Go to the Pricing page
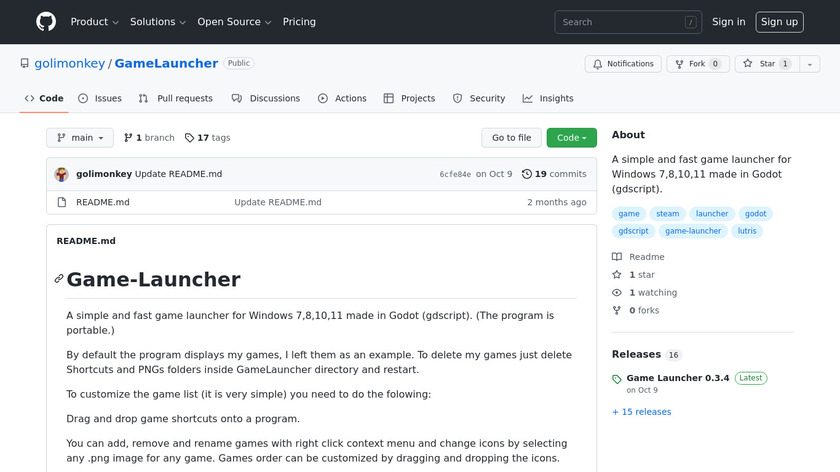The height and width of the screenshot is (472, 840). coord(299,22)
